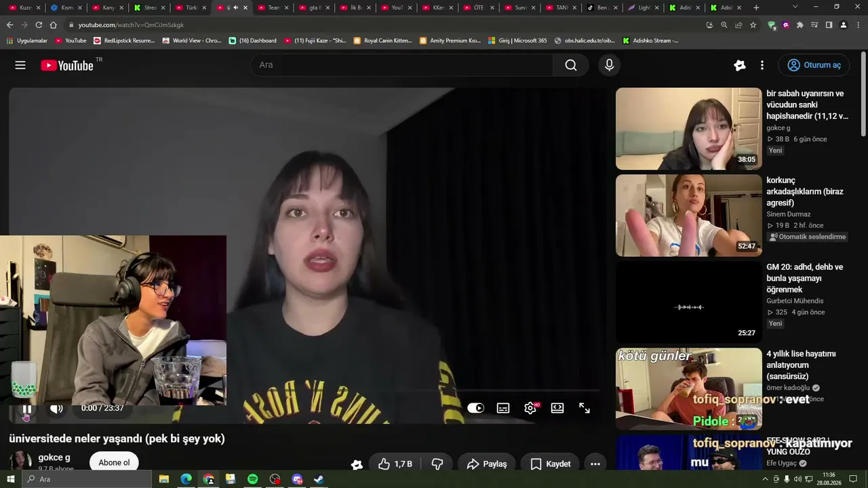868x488 pixels.
Task: Click the Sinem Durmaz channel name
Action: (789, 214)
